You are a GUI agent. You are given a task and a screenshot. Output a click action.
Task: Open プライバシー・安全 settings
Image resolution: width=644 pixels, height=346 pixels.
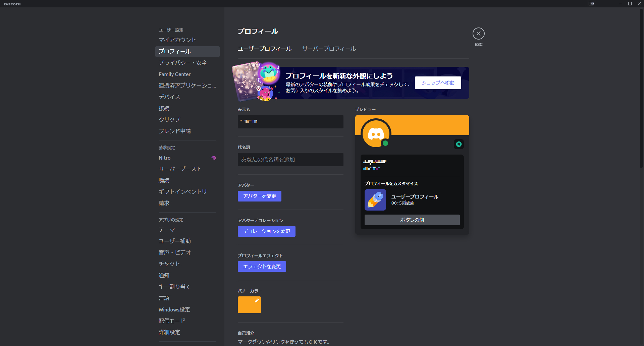point(187,63)
